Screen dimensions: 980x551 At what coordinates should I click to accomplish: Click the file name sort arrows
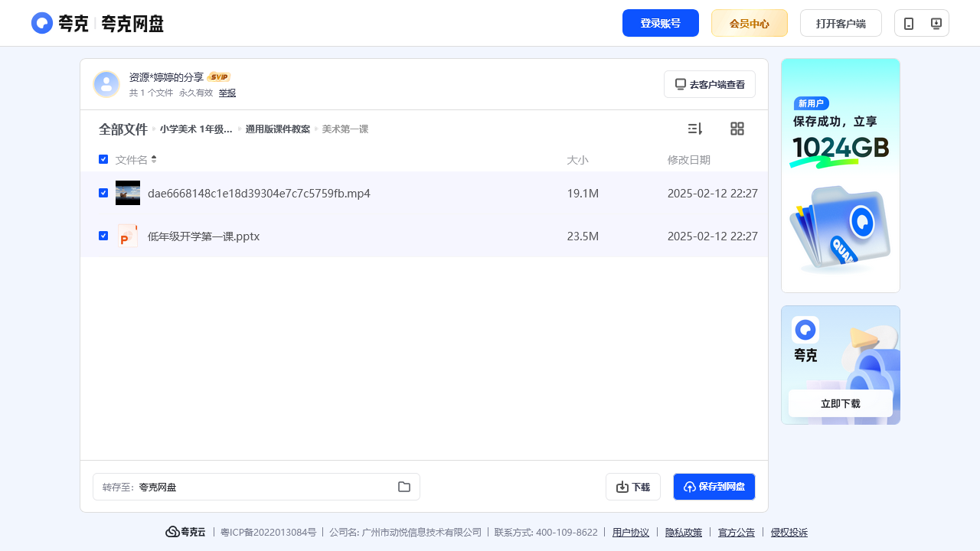[x=154, y=159]
